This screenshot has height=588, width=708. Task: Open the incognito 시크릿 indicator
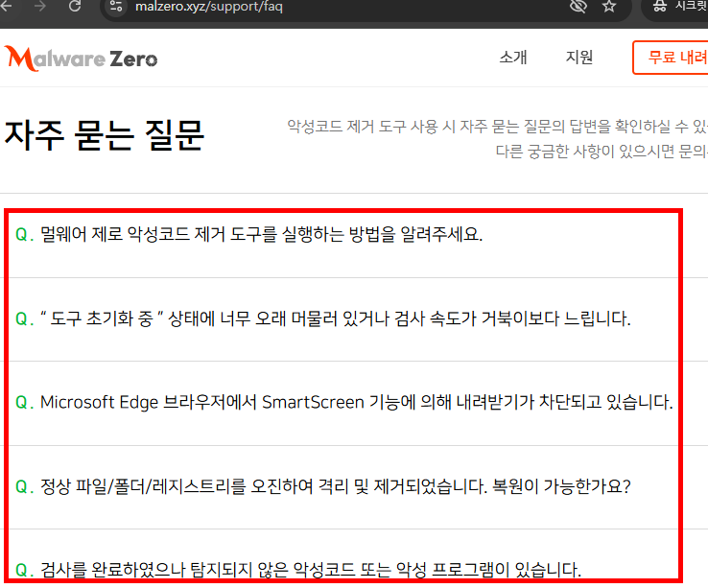point(678,7)
